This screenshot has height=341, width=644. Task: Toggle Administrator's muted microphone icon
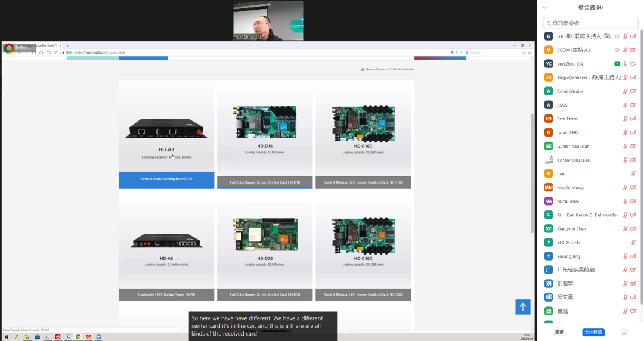coord(625,91)
